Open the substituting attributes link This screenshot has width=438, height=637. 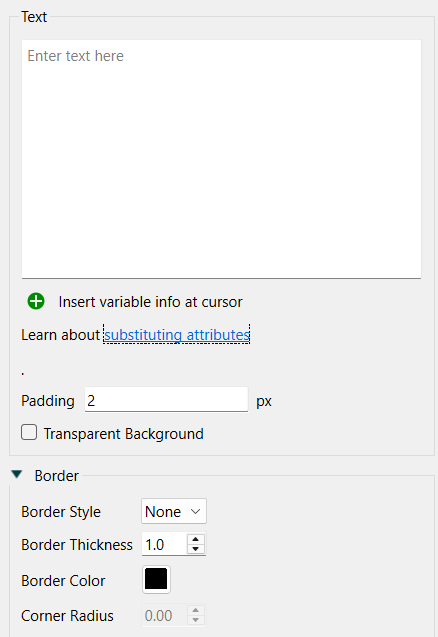click(177, 335)
